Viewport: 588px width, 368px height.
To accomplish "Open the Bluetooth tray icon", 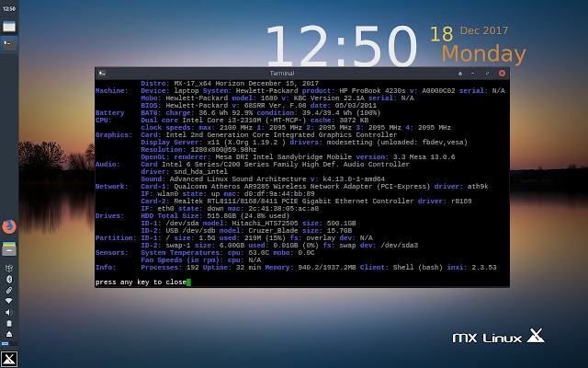I will pyautogui.click(x=9, y=279).
